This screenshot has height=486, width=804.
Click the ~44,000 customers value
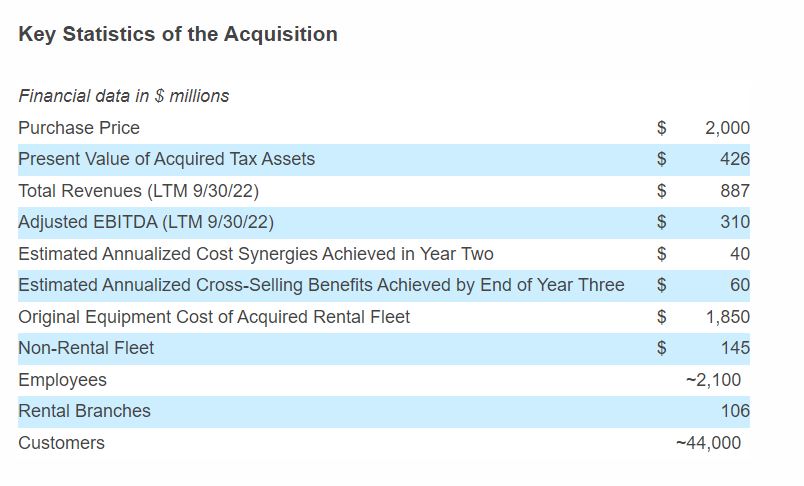709,443
